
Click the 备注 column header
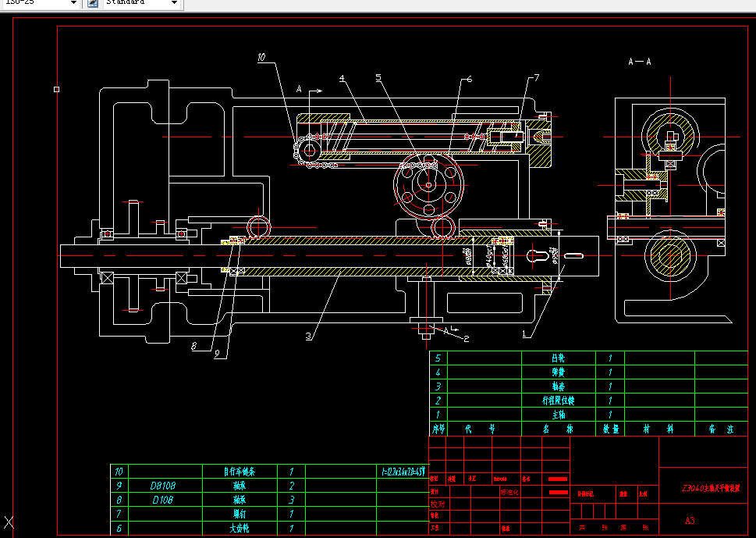tap(722, 429)
